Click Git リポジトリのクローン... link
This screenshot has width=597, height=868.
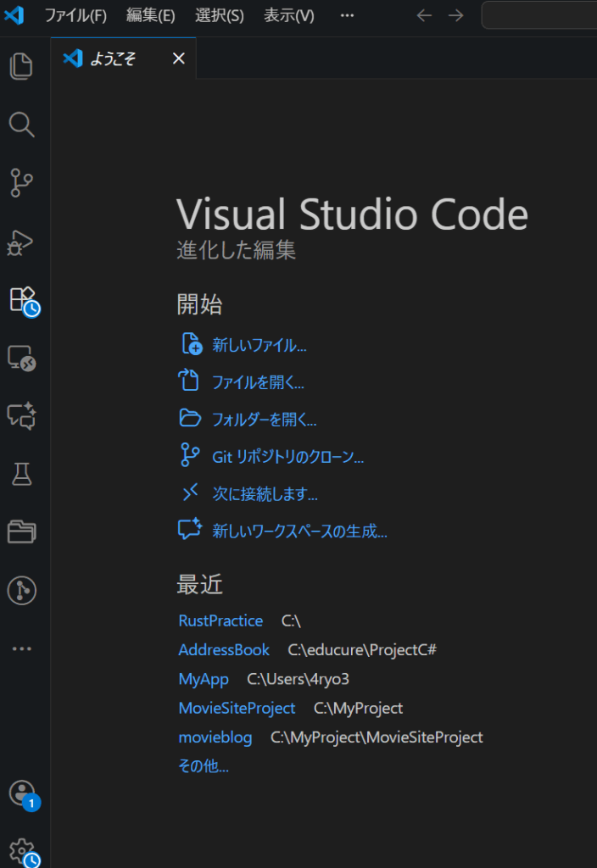click(x=287, y=457)
